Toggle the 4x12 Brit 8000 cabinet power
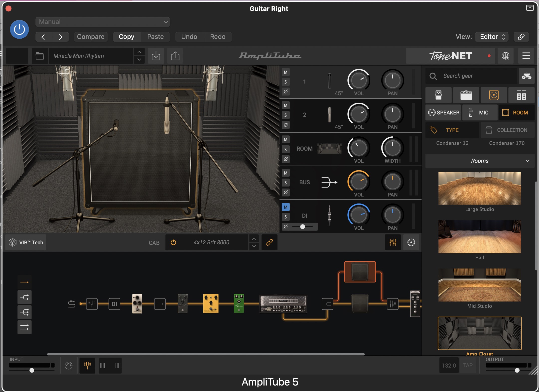 point(173,242)
